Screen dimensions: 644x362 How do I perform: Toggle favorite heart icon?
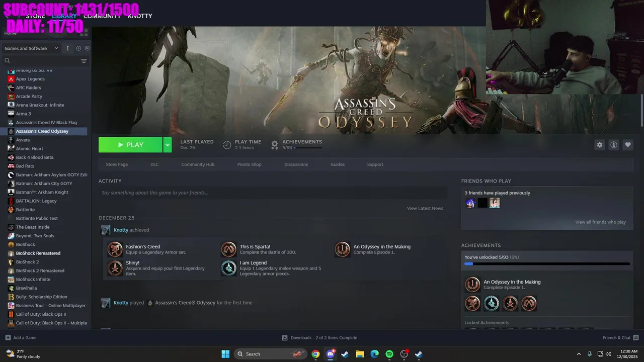pyautogui.click(x=628, y=145)
